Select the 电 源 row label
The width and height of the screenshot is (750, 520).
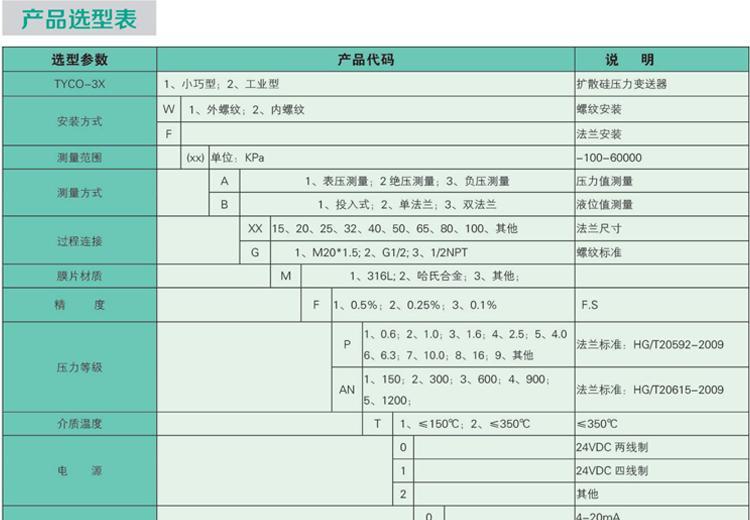pos(79,471)
